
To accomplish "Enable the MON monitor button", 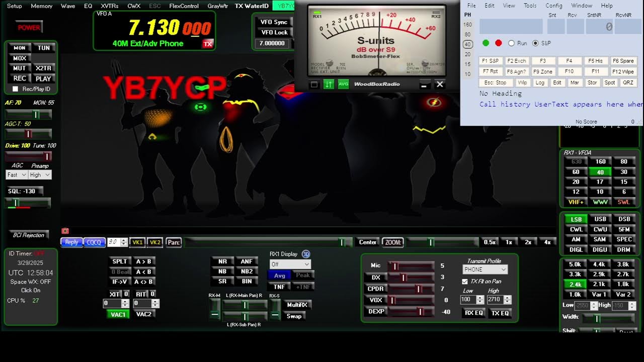I will pyautogui.click(x=20, y=48).
